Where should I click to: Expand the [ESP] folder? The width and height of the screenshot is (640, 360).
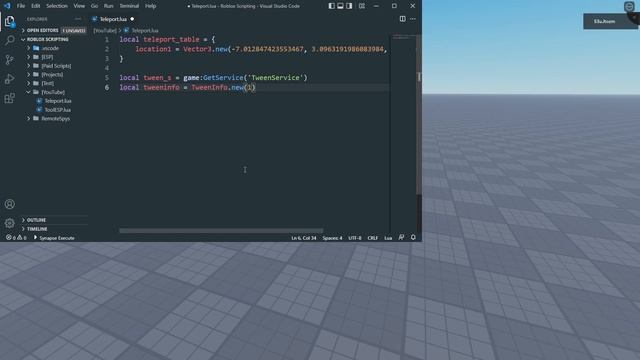pyautogui.click(x=47, y=57)
